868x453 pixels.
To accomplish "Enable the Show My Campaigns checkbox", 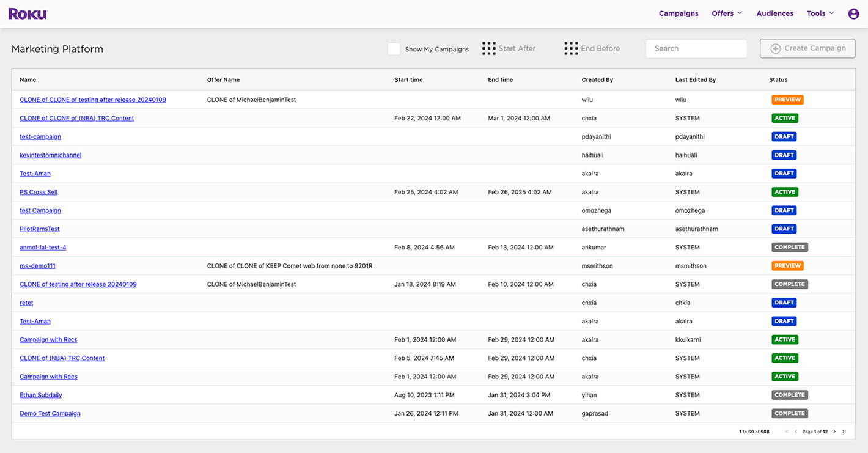I will tap(394, 48).
